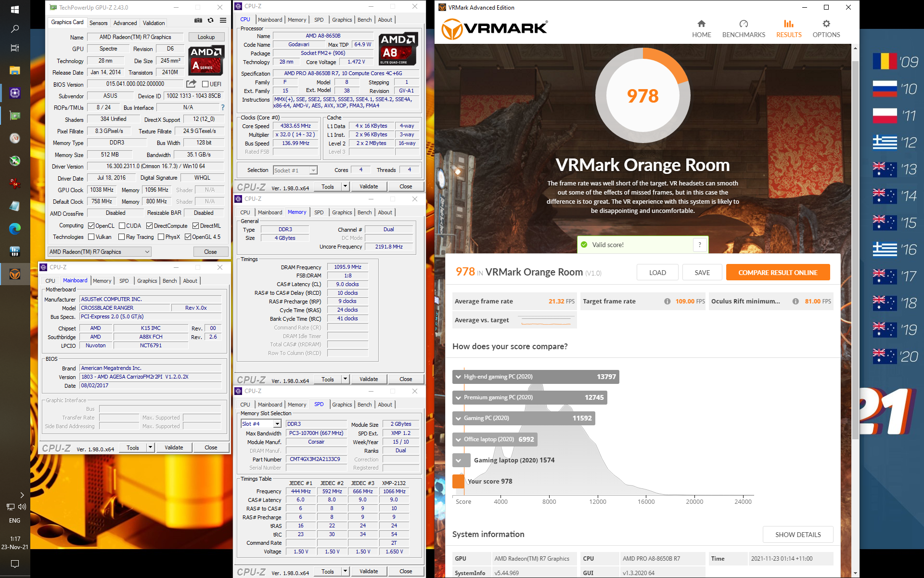Click COMPARE RESULT ONLINE button

coord(778,273)
